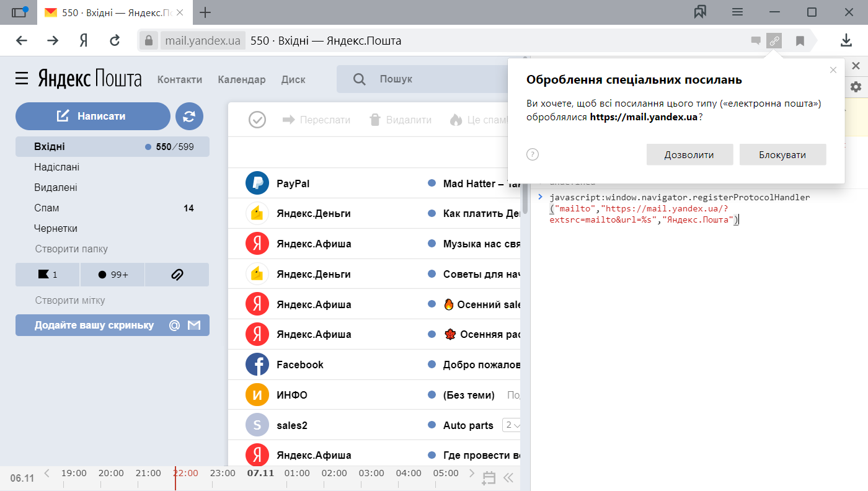Refresh the mailbox with the sync button

click(189, 116)
